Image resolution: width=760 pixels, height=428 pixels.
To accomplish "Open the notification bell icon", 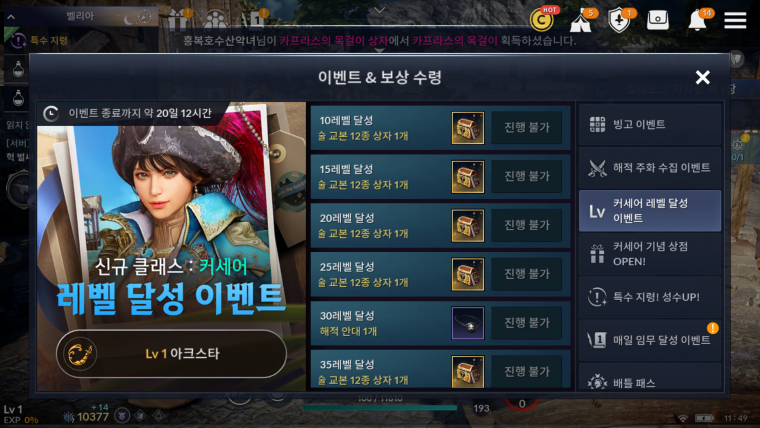I will [x=698, y=20].
